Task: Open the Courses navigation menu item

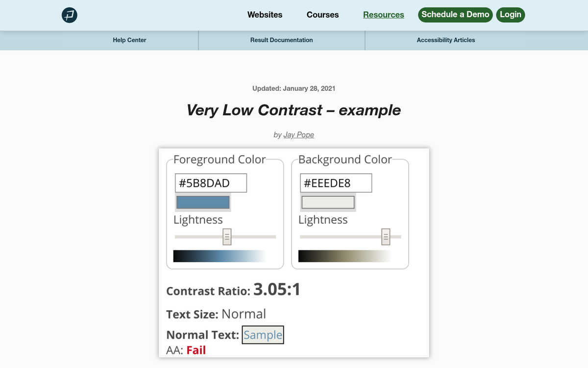Action: tap(322, 15)
